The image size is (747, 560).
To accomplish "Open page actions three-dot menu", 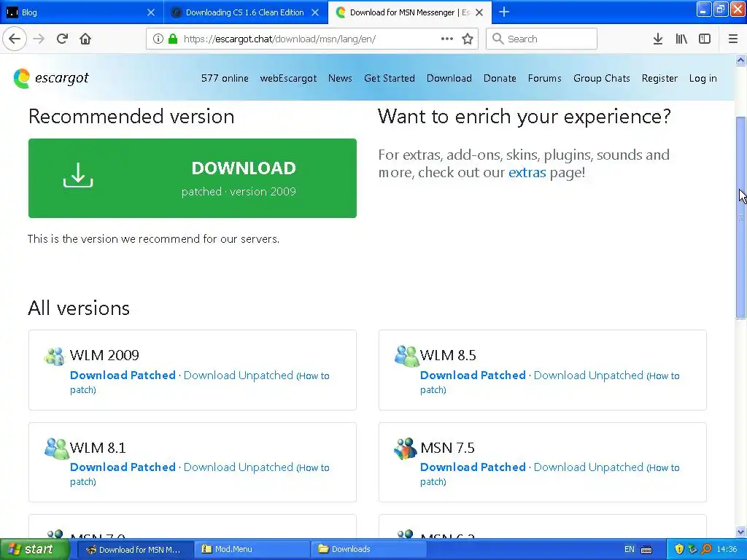I will tap(447, 39).
